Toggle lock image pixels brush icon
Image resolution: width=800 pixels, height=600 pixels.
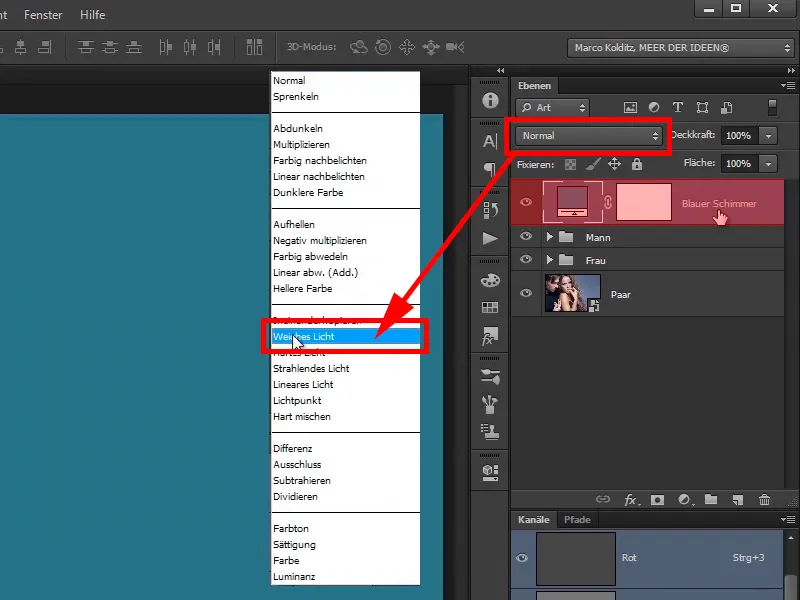(x=592, y=164)
